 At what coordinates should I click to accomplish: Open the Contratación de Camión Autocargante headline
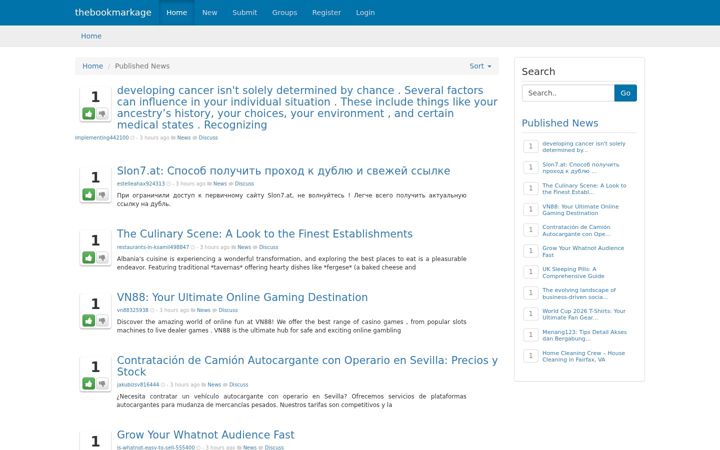307,366
